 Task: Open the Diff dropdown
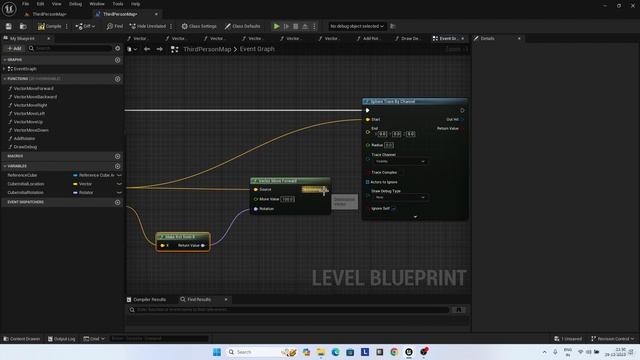[x=85, y=26]
